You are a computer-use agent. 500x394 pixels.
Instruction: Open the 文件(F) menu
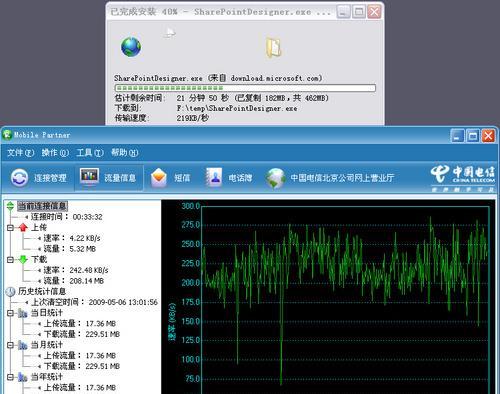[x=20, y=153]
